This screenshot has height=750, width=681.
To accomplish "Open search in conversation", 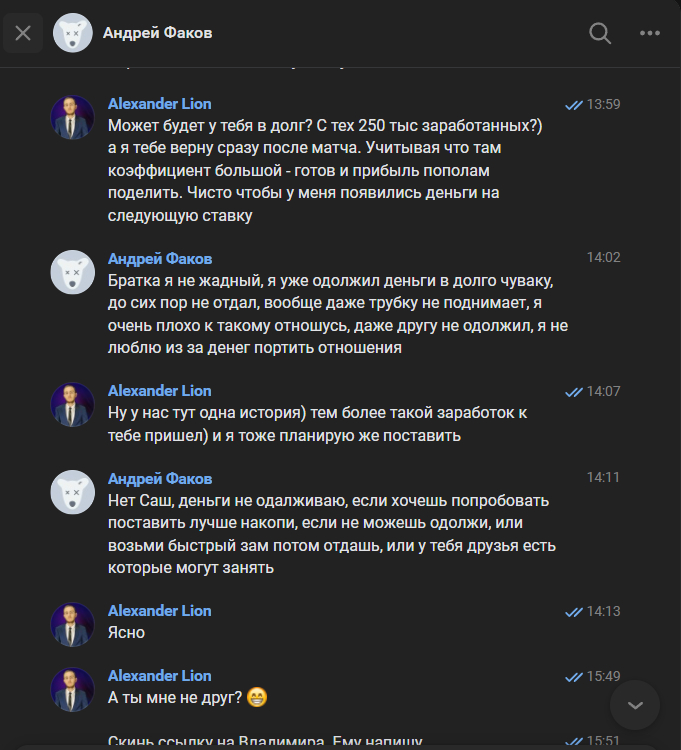I will [600, 33].
